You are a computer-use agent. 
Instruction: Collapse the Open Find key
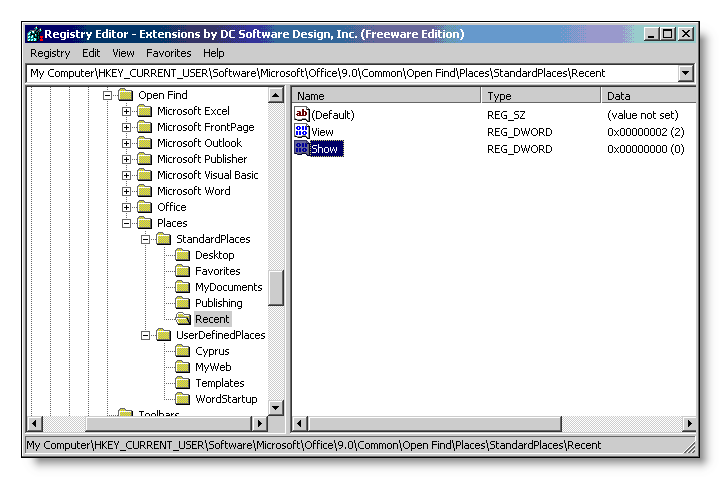click(107, 95)
